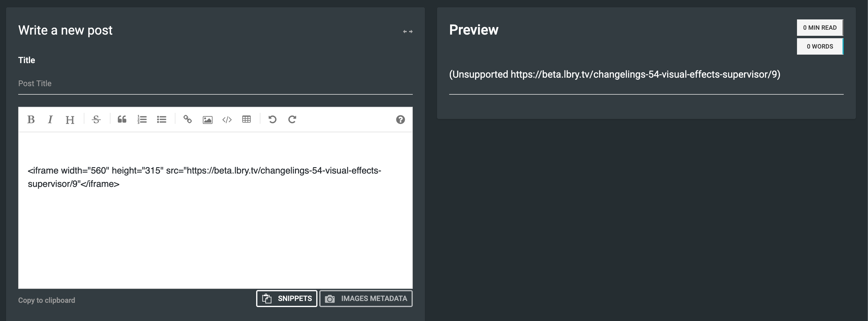Open the markdown help guide icon

400,120
